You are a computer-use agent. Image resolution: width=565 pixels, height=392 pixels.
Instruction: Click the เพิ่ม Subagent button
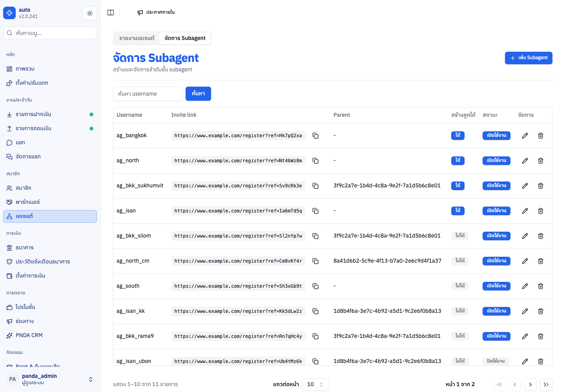click(x=529, y=58)
